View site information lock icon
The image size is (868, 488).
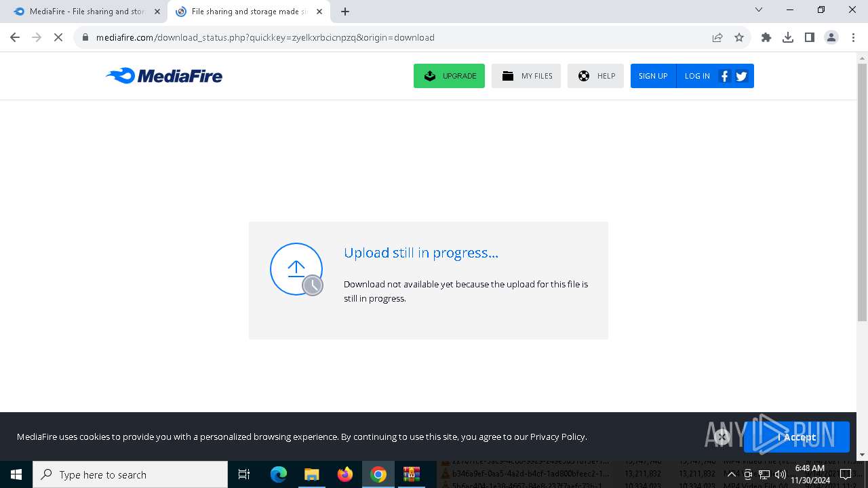click(85, 37)
